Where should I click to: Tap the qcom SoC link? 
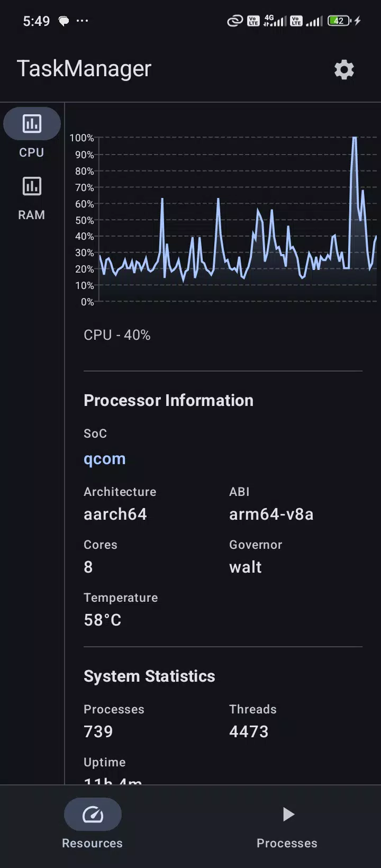[105, 458]
